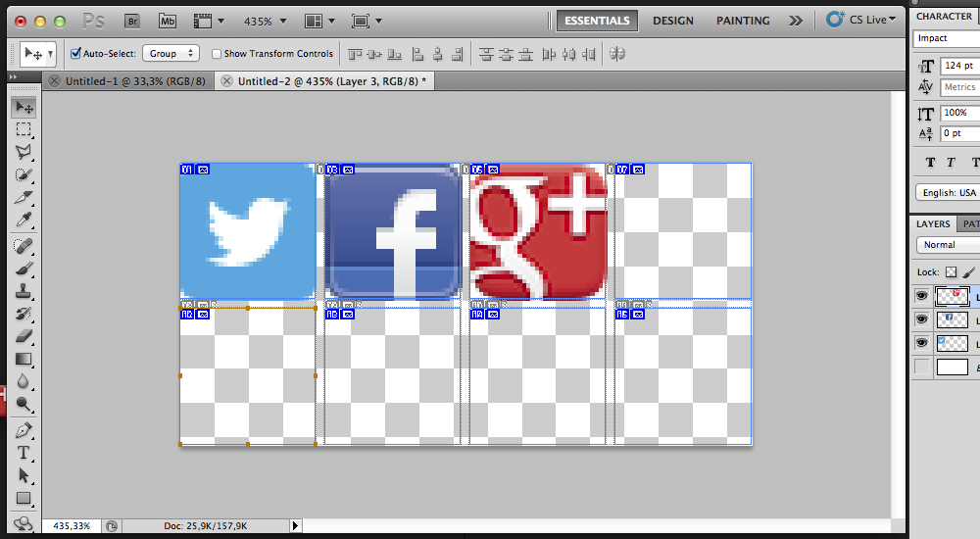Select the Gradient tool

click(24, 360)
